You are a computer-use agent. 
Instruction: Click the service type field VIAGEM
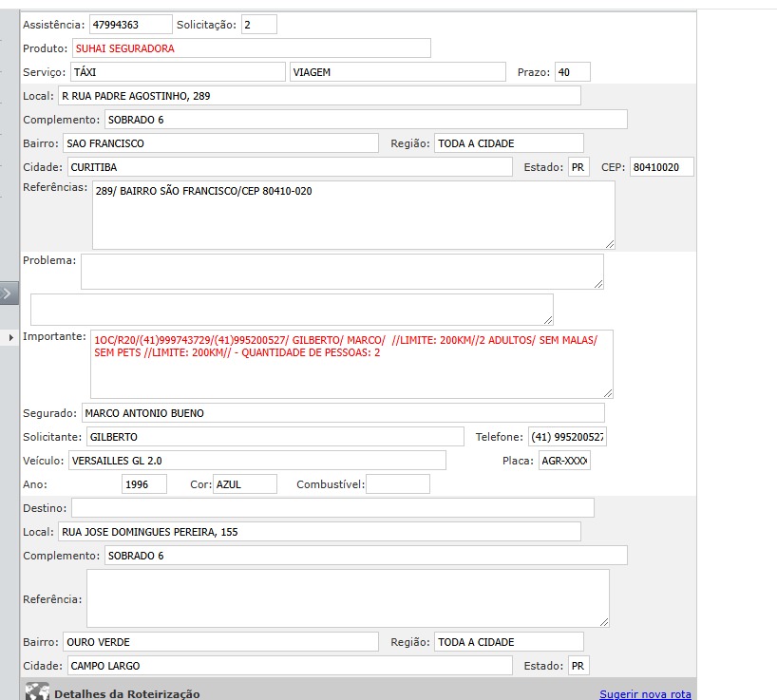point(398,72)
